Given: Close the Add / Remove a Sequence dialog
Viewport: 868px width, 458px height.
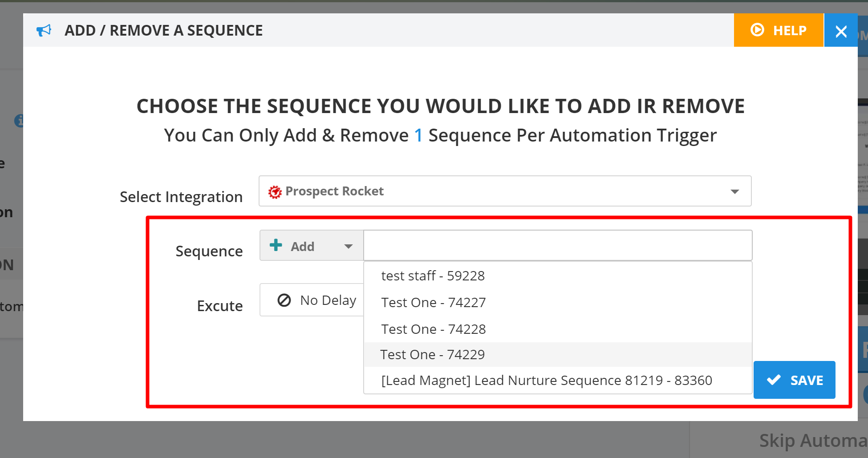Looking at the screenshot, I should pyautogui.click(x=841, y=31).
